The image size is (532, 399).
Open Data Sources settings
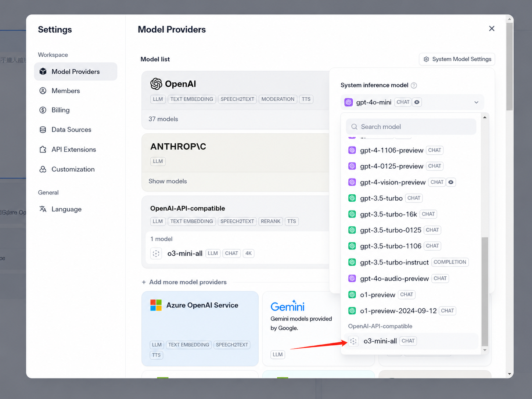coord(71,130)
